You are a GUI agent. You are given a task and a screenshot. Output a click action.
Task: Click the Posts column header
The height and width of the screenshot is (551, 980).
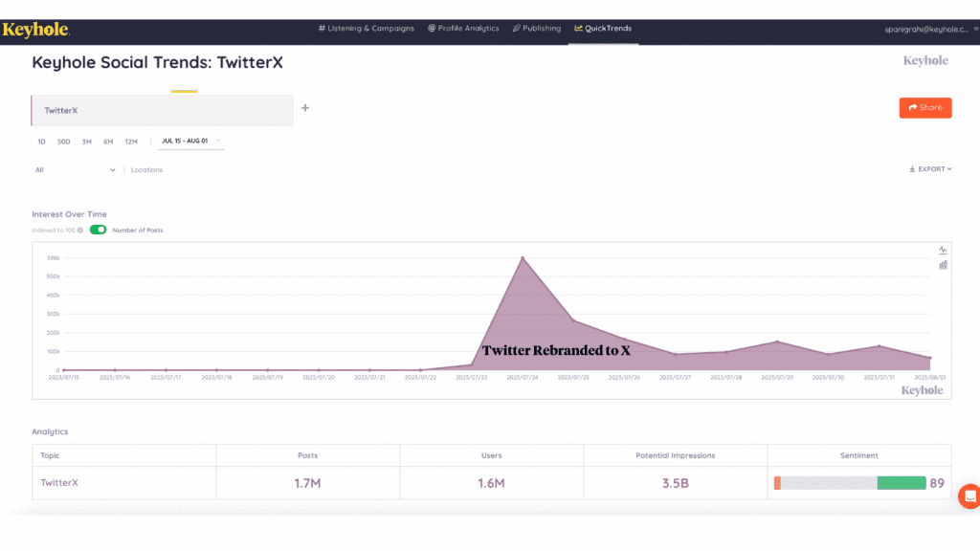coord(307,455)
